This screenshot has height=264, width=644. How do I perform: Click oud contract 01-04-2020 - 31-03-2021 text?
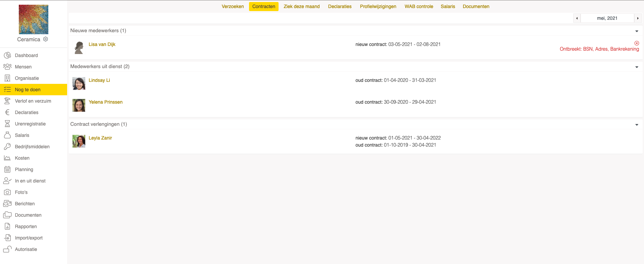[x=396, y=80]
